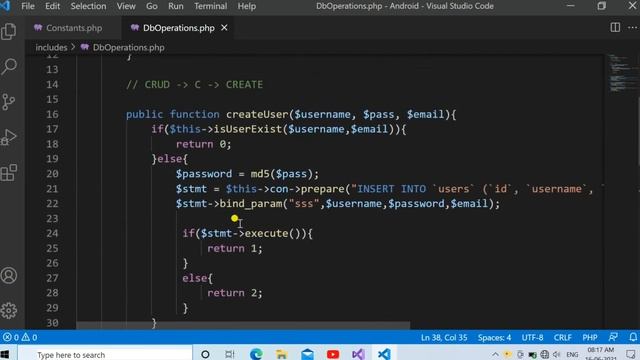Open the Terminal menu
The image size is (640, 360).
coord(211,6)
